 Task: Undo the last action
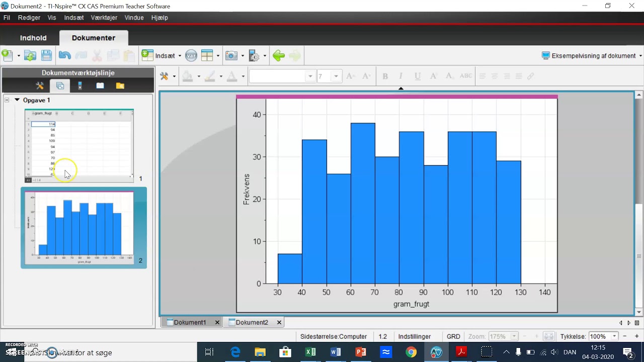click(64, 55)
